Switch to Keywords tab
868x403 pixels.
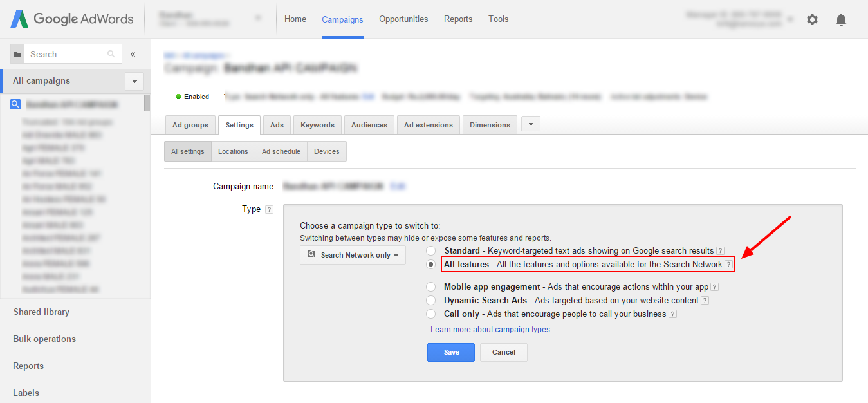(x=317, y=125)
